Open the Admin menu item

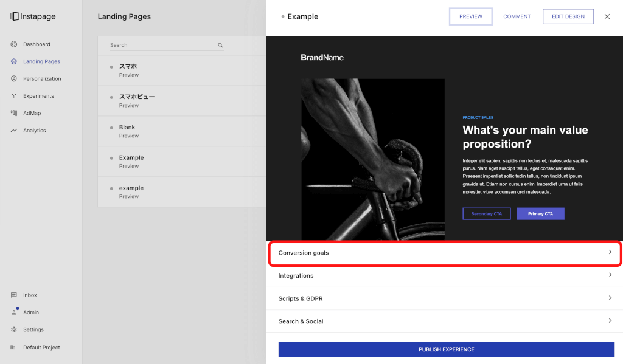pyautogui.click(x=30, y=312)
